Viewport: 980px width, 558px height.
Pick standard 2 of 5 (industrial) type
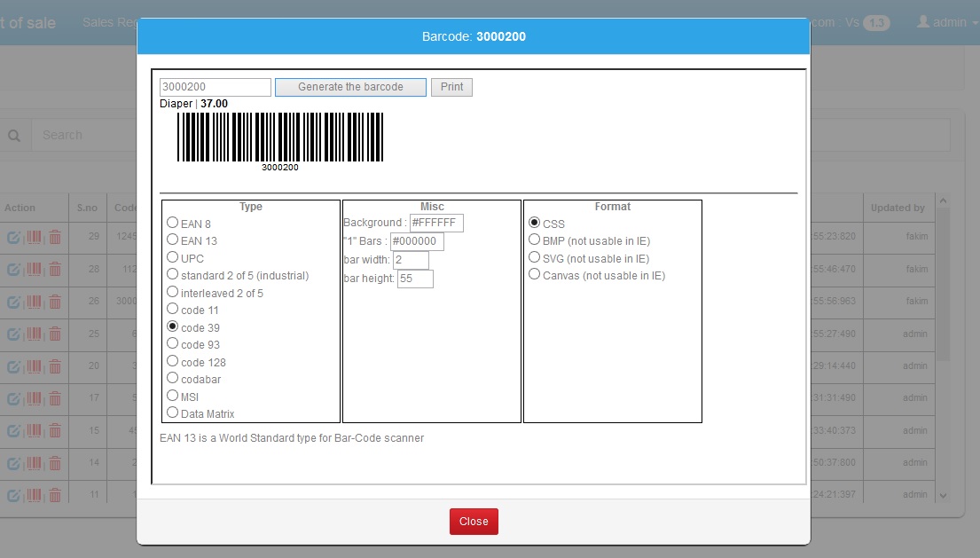(x=173, y=274)
